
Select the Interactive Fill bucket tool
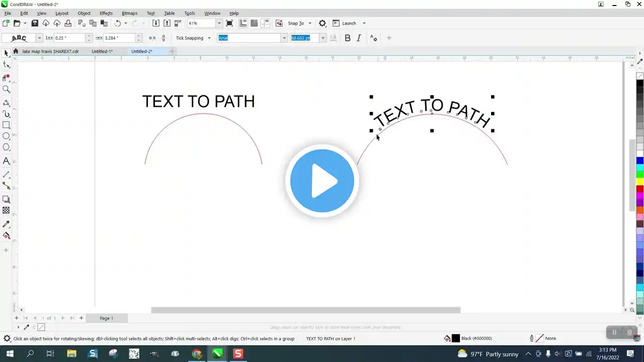click(6, 235)
